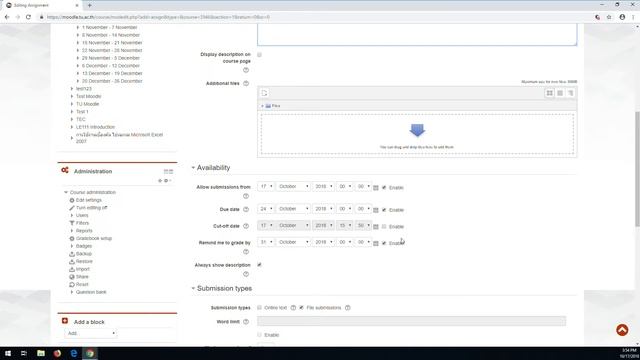Open year dropdown for Remind me to grade by
The height and width of the screenshot is (360, 640).
pyautogui.click(x=323, y=242)
